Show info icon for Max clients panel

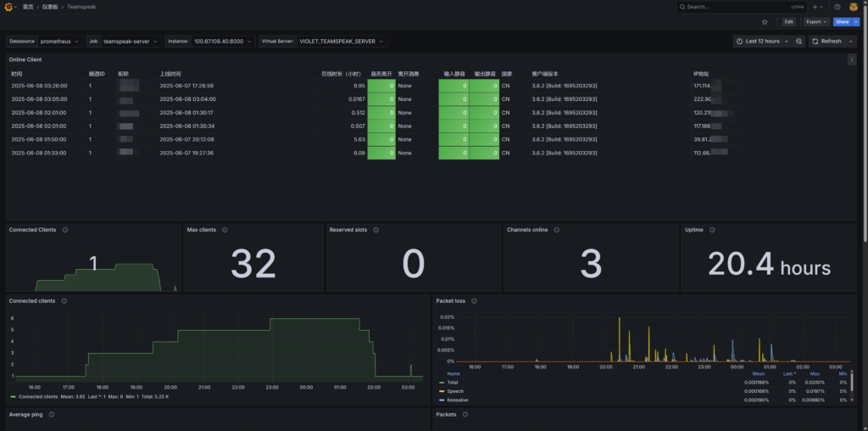click(x=225, y=230)
